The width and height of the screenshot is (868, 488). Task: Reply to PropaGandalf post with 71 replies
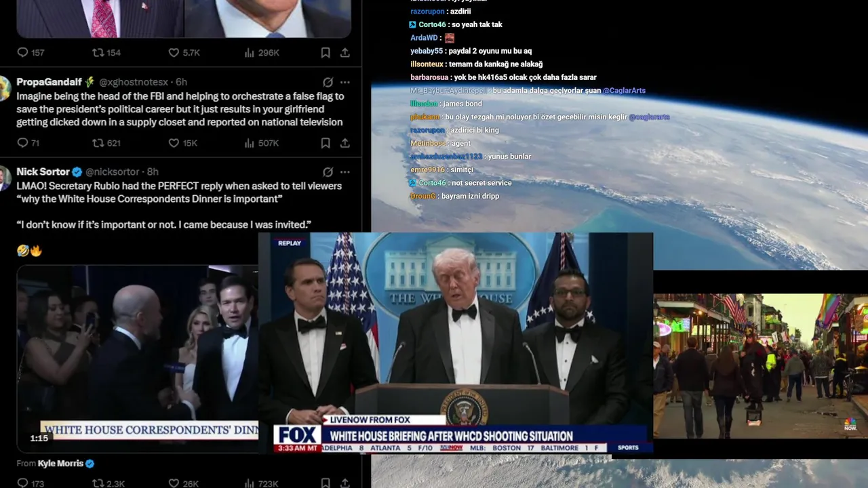pyautogui.click(x=28, y=143)
